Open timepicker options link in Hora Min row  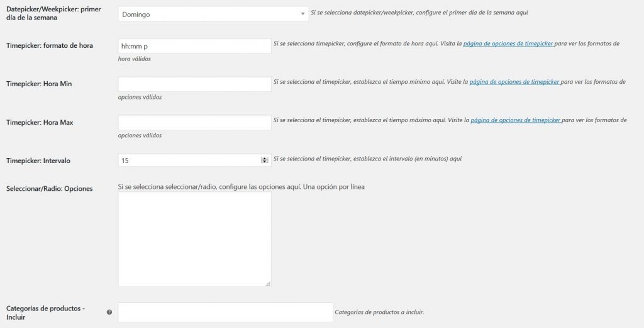(x=515, y=82)
